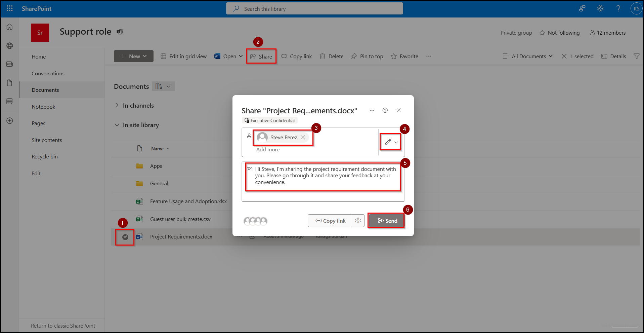Image resolution: width=644 pixels, height=333 pixels.
Task: Click Return to classic SharePoint link
Action: (x=63, y=326)
